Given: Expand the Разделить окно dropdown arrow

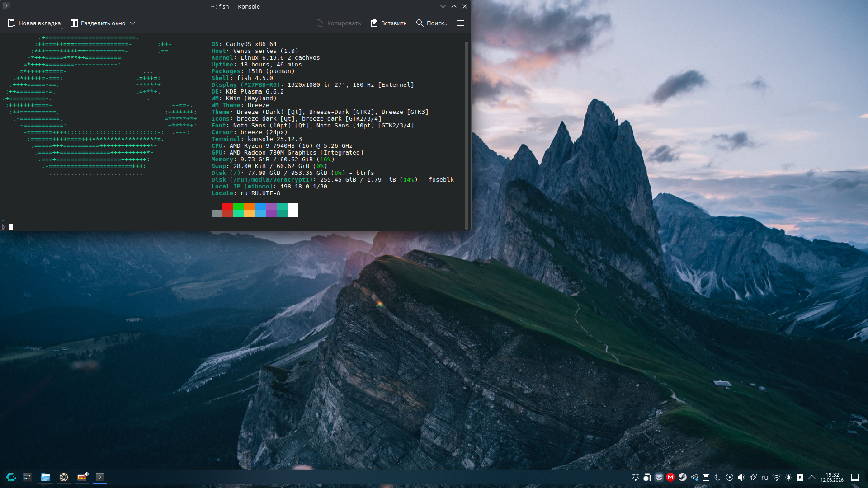Looking at the screenshot, I should click(x=132, y=23).
